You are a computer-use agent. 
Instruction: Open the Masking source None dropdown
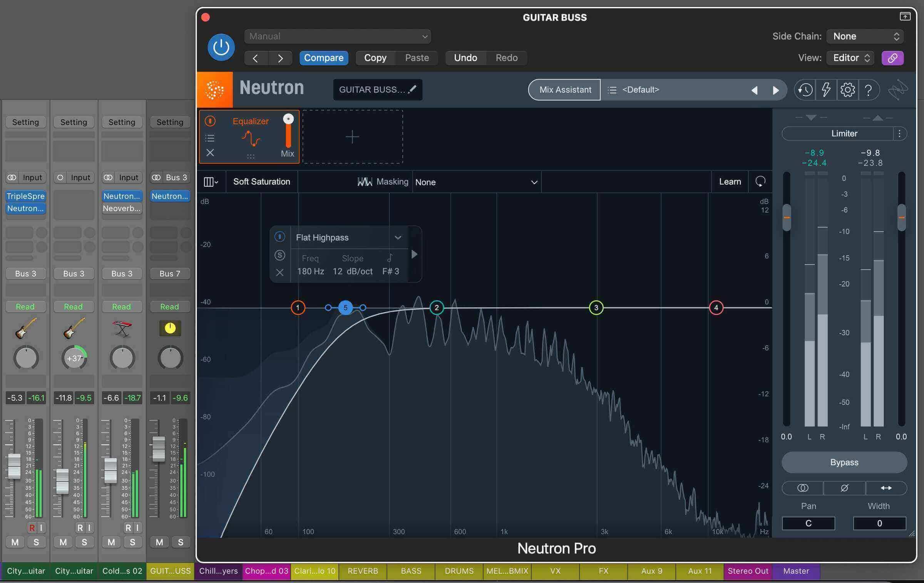click(477, 182)
